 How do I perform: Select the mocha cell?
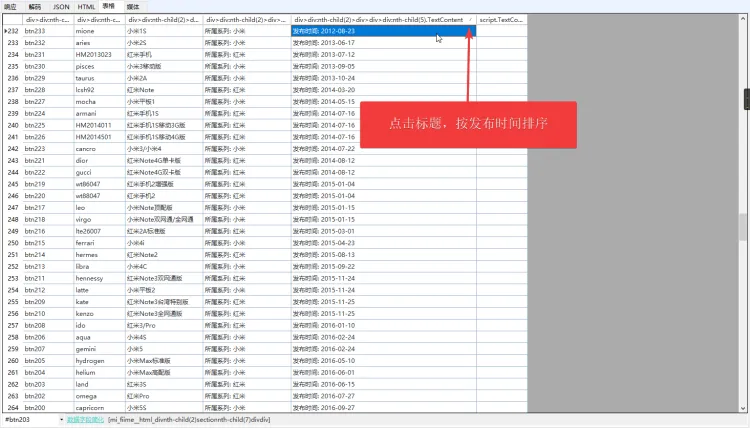click(x=99, y=102)
